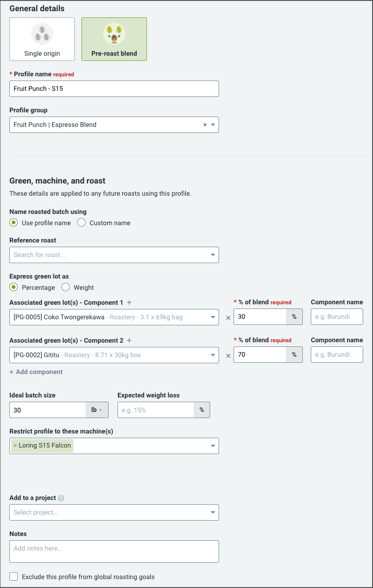
Task: Add green lot to Component 1
Action: (130, 303)
